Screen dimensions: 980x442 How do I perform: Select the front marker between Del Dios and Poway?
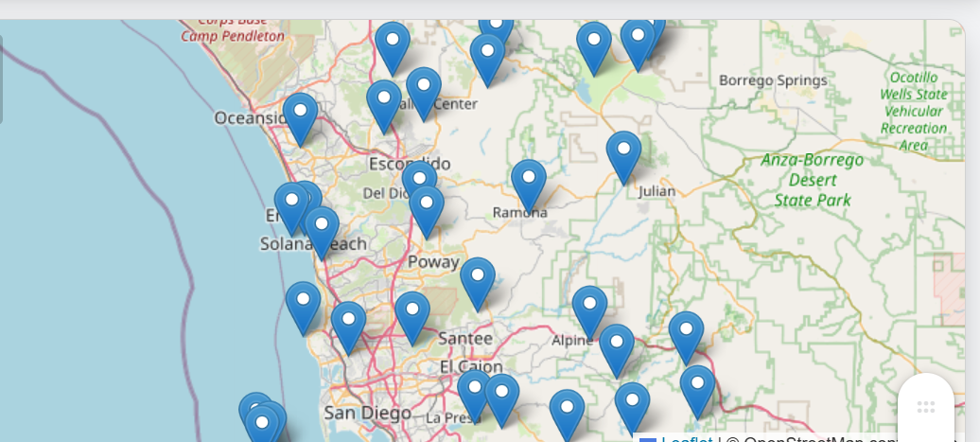pyautogui.click(x=427, y=212)
